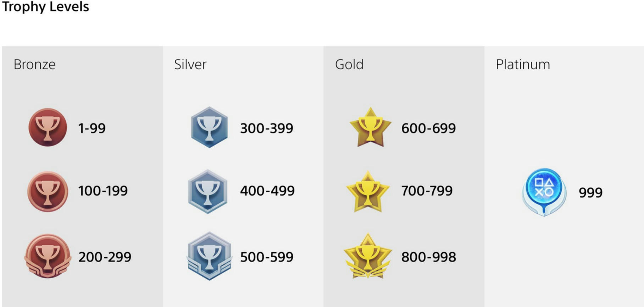Select the silver hexagon 300-399 trophy icon

pyautogui.click(x=209, y=127)
